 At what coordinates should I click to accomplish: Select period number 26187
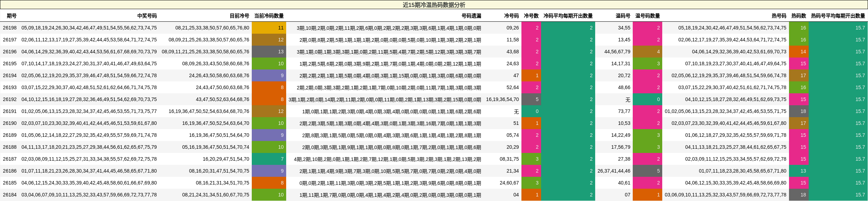point(10,159)
